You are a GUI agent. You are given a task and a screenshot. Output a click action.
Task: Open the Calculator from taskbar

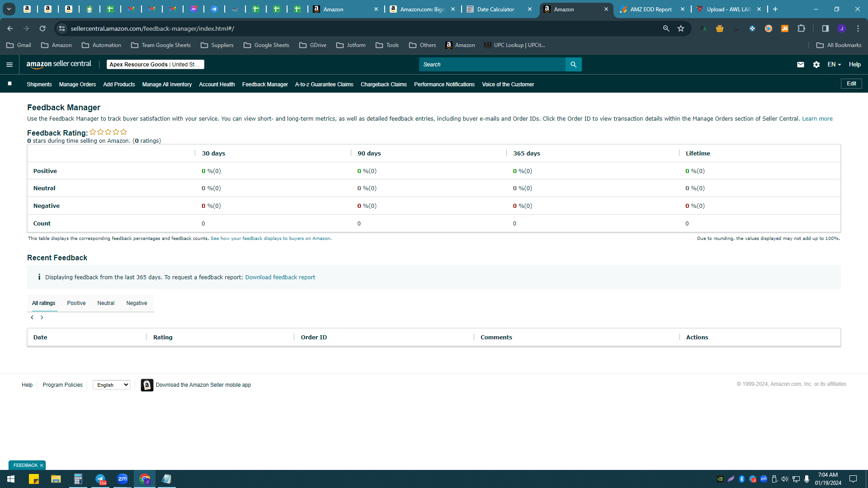click(78, 479)
